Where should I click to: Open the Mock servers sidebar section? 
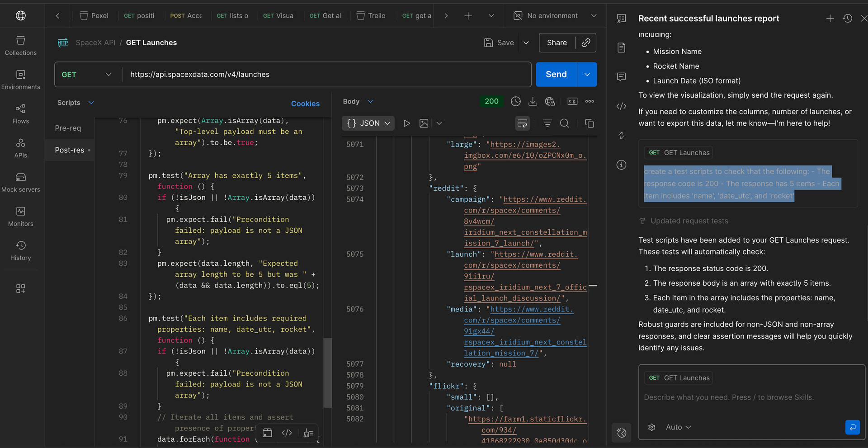(x=20, y=182)
